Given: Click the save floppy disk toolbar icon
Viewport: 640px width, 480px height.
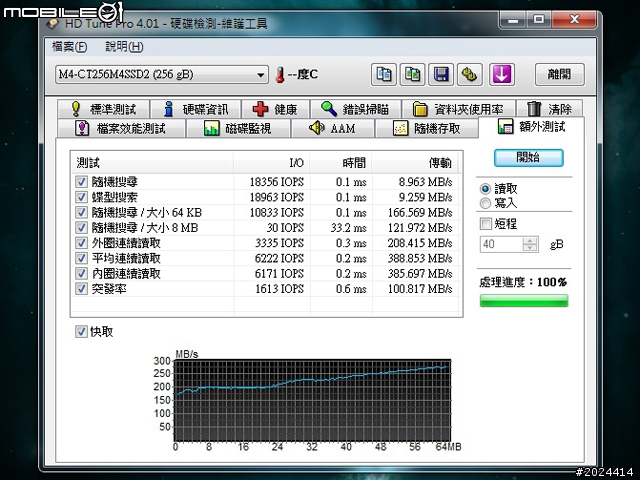Looking at the screenshot, I should pyautogui.click(x=441, y=75).
